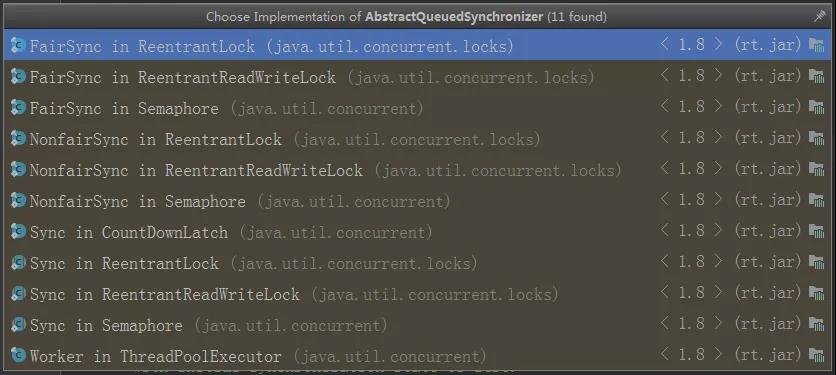Click class icon beside Sync in ReentrantLock

coord(18,261)
